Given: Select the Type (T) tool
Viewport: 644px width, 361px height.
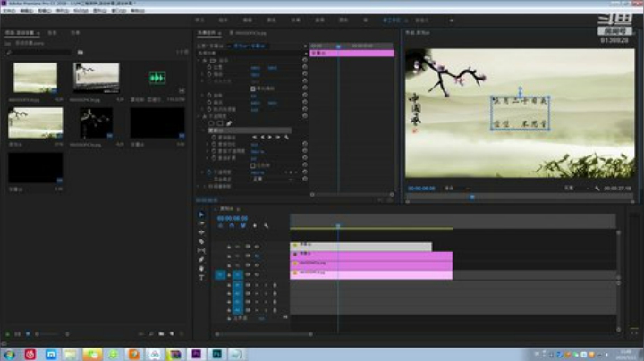Looking at the screenshot, I should pyautogui.click(x=201, y=278).
